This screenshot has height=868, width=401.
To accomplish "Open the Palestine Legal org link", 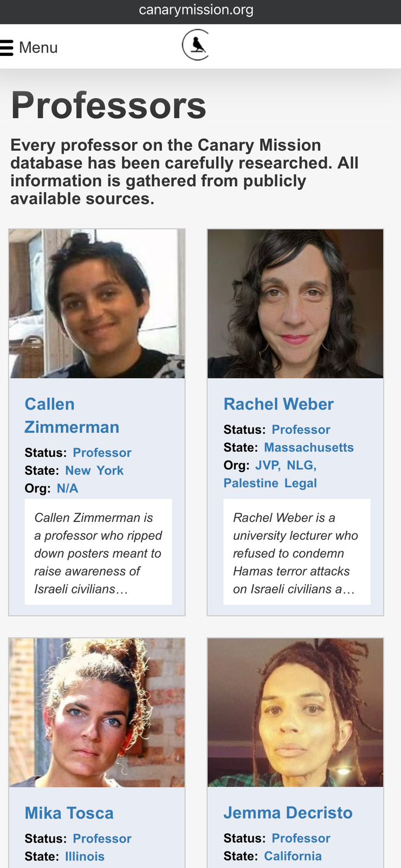I will coord(270,483).
